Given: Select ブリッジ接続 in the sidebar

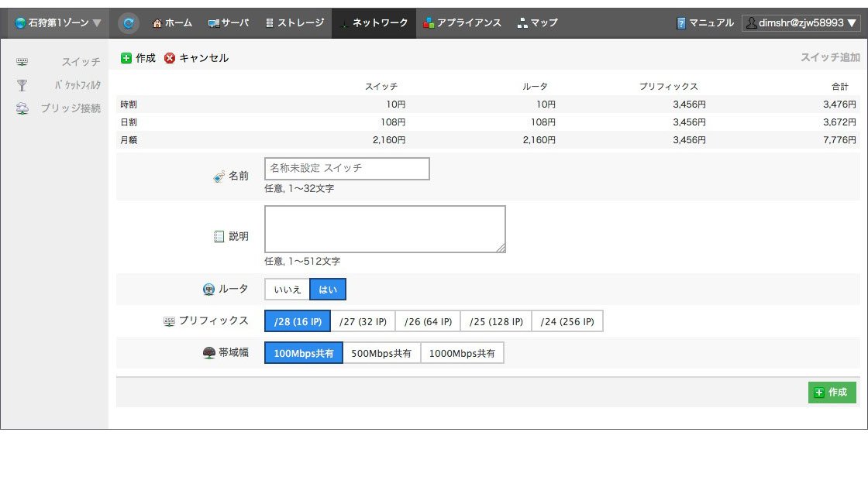Looking at the screenshot, I should click(x=71, y=108).
